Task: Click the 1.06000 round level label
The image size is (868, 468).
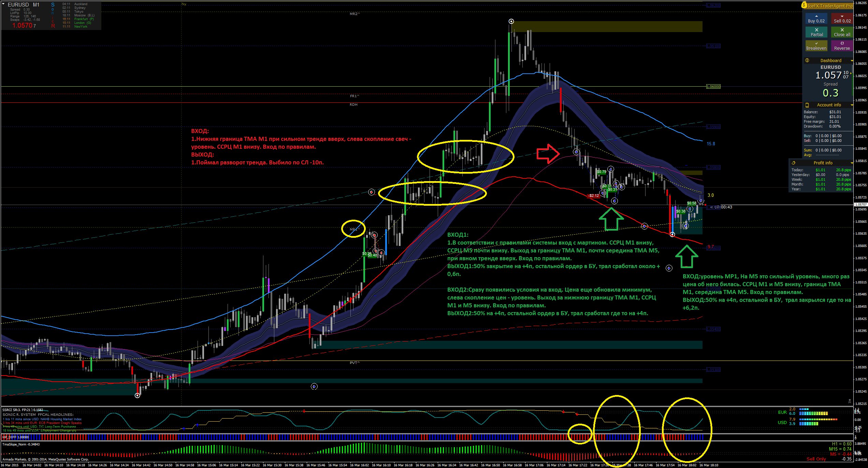Action: coord(713,87)
